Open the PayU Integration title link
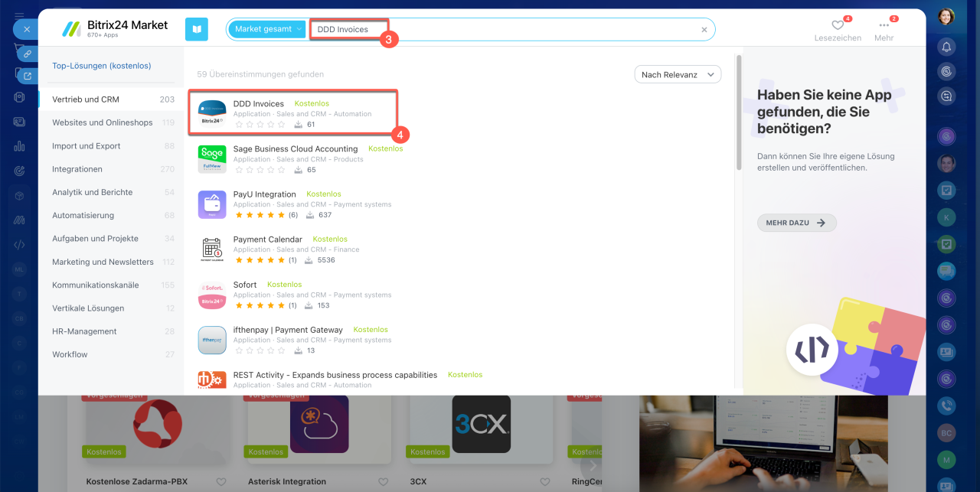This screenshot has width=980, height=492. point(264,194)
